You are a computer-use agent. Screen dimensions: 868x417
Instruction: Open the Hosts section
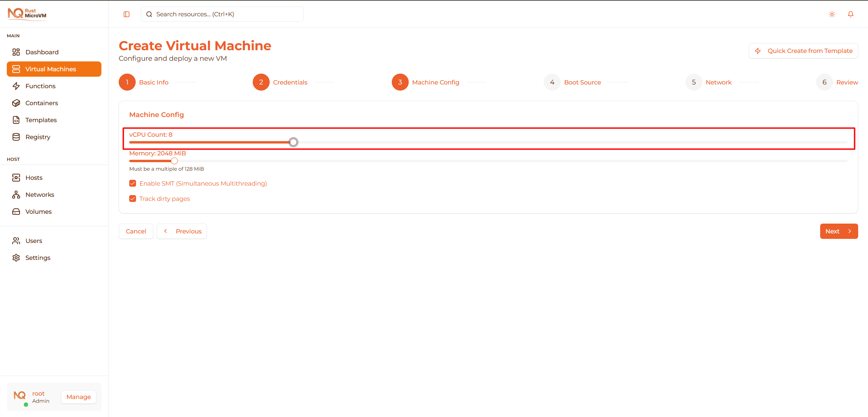point(34,177)
